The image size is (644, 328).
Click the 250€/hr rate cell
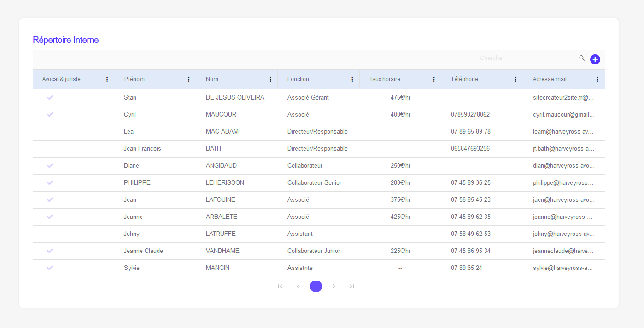tap(400, 166)
